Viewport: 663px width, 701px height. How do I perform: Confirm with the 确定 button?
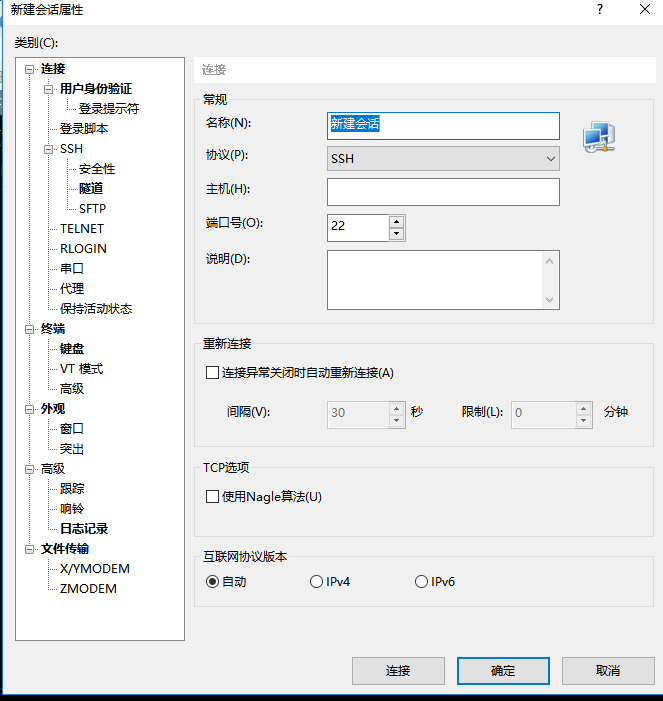tap(503, 670)
